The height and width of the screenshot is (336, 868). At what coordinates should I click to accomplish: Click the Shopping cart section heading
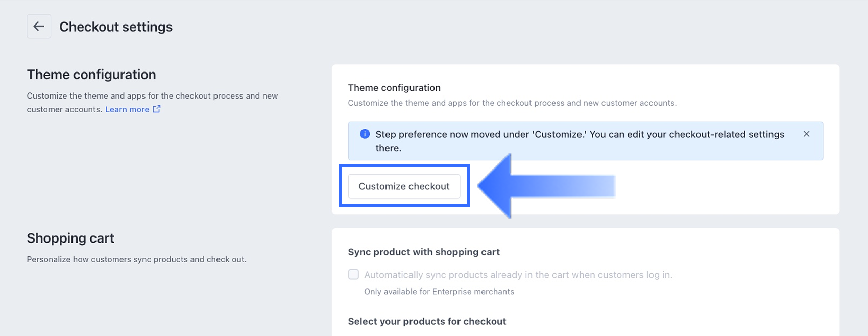pyautogui.click(x=70, y=238)
